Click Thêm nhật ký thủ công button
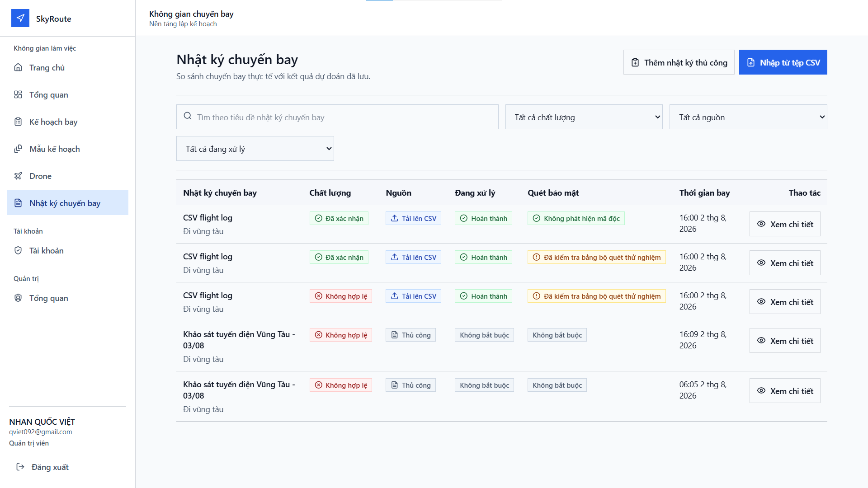Screen dimensions: 868x488 point(679,62)
